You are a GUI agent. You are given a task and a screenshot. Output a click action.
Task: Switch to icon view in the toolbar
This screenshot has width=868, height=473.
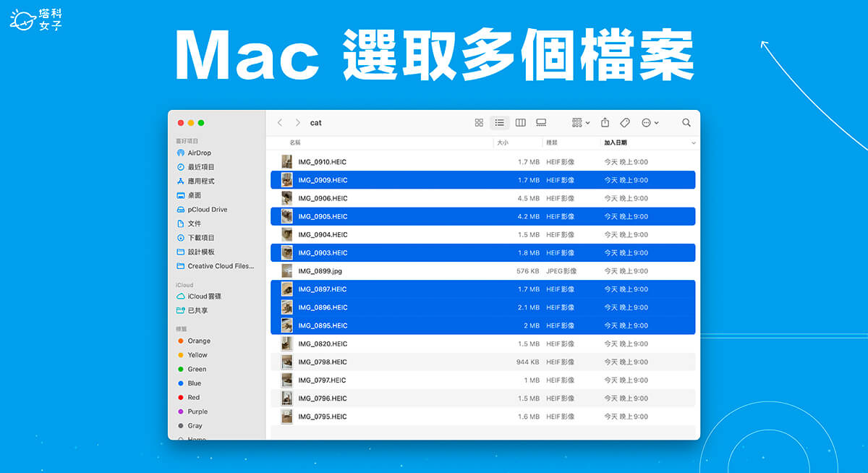pyautogui.click(x=479, y=122)
